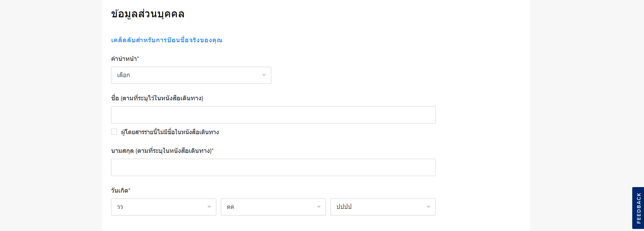
Task: Tick the passenger has no passport first name checkbox
Action: [114, 132]
